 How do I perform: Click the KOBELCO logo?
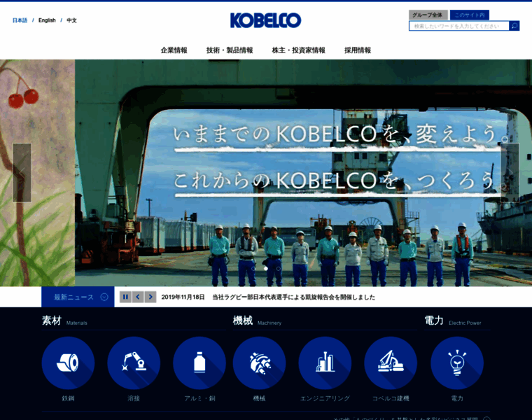[265, 20]
